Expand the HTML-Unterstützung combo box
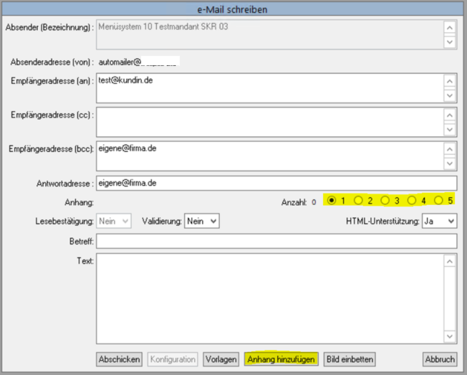The width and height of the screenshot is (467, 375). pos(439,221)
